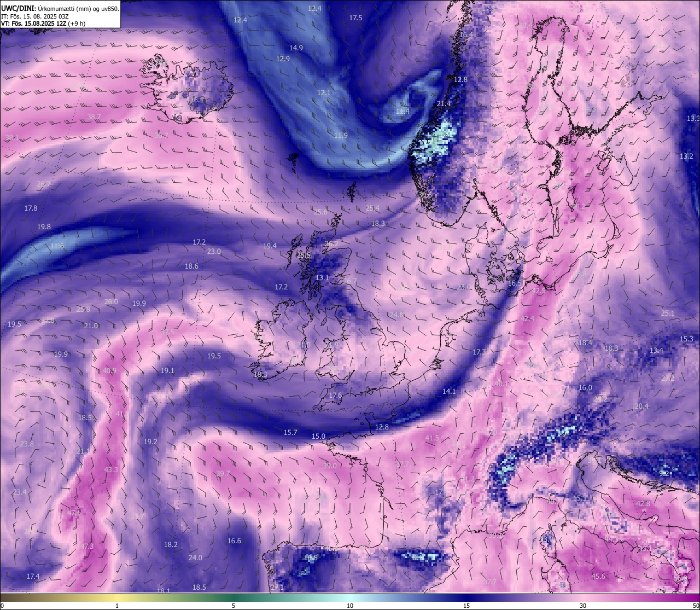Click the 14.1 value label
Screen dimensions: 700x610
coord(449,391)
